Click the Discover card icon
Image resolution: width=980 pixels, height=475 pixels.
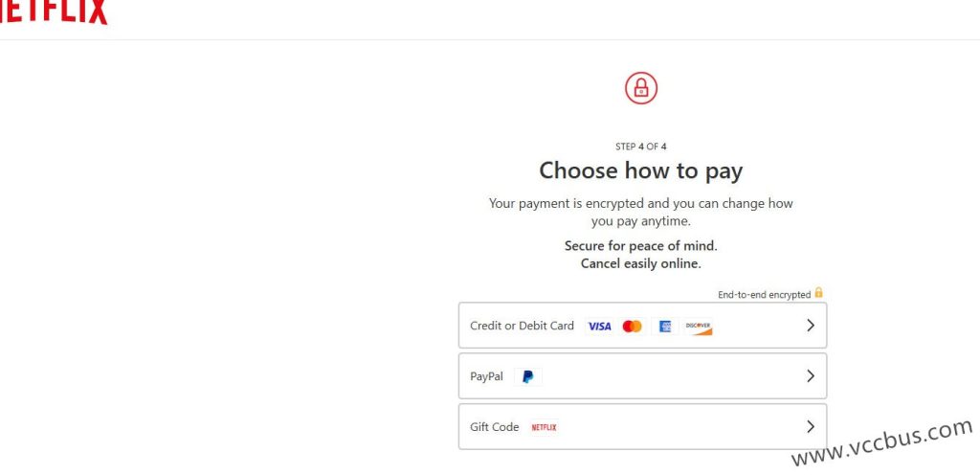[x=699, y=327]
